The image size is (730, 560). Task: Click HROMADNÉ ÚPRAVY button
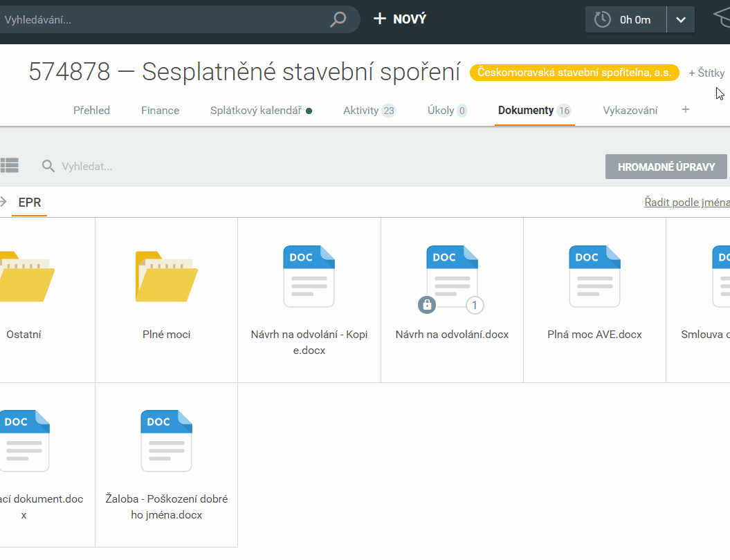tap(666, 167)
